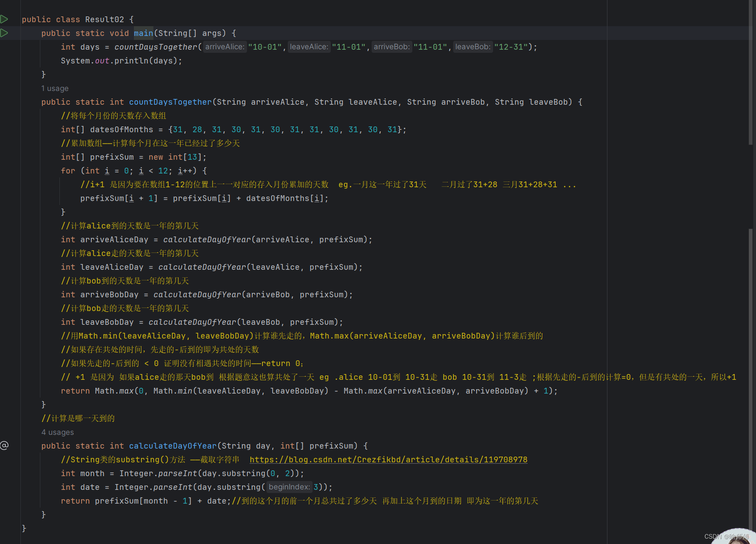This screenshot has height=544, width=756.
Task: Click the arriveBob: parameter hint
Action: point(392,47)
